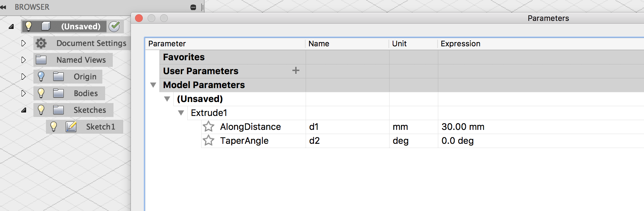Screen dimensions: 644x211
Task: Add a new user parameter with plus icon
Action: [x=296, y=71]
